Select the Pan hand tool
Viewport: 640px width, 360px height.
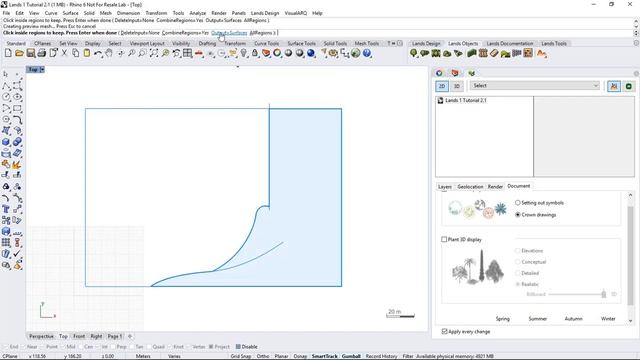coord(109,53)
